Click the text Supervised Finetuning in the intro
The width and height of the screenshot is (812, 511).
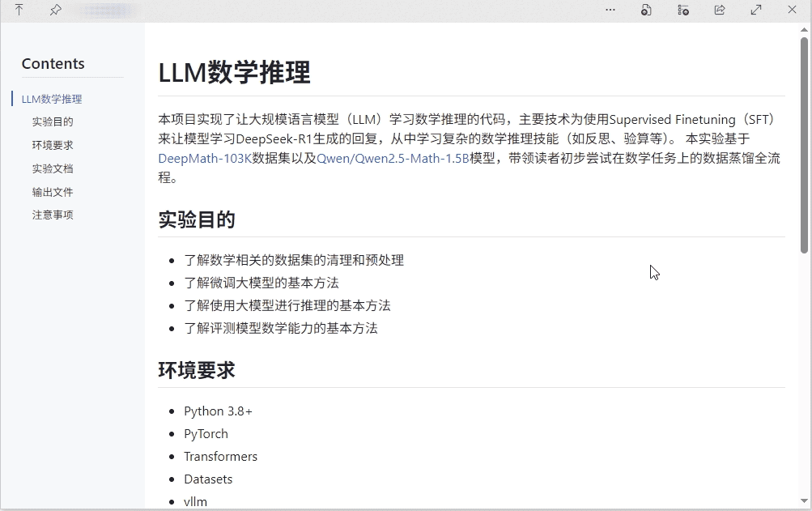pyautogui.click(x=672, y=120)
